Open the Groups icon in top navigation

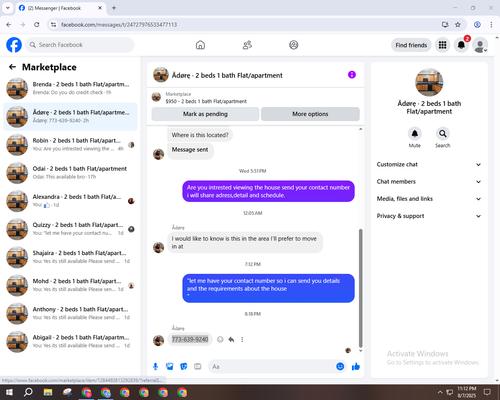point(294,45)
